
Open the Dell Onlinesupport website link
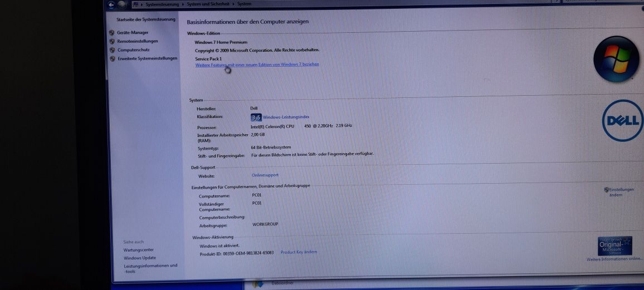pos(265,175)
